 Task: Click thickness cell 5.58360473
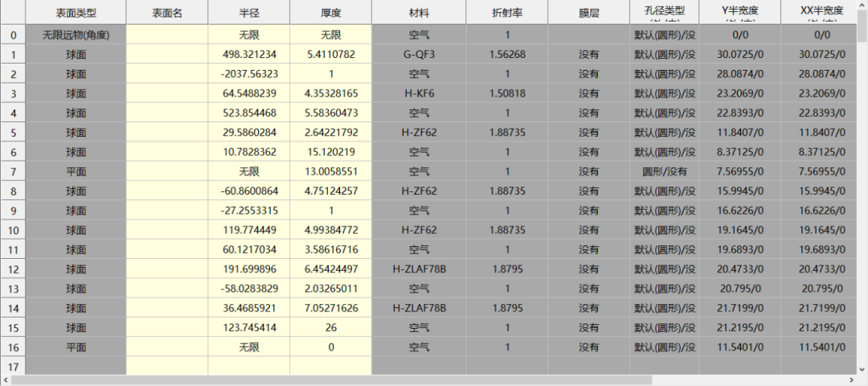click(330, 113)
